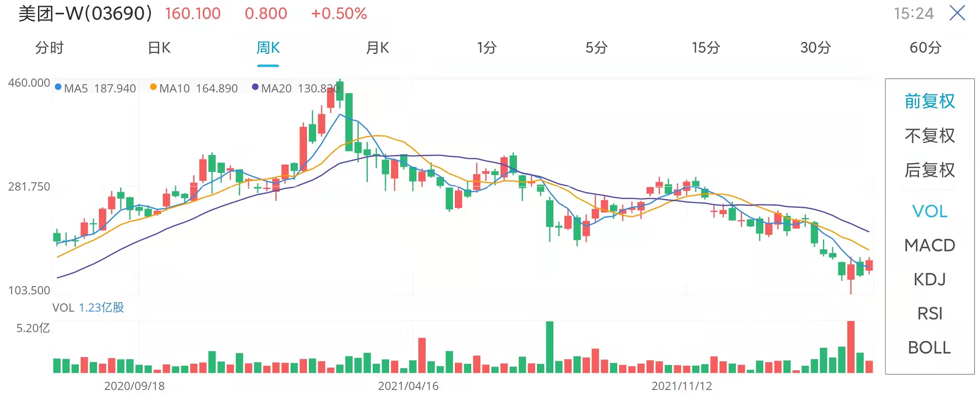The width and height of the screenshot is (980, 394).
Task: Switch to the 月K monthly tab
Action: coord(377,48)
